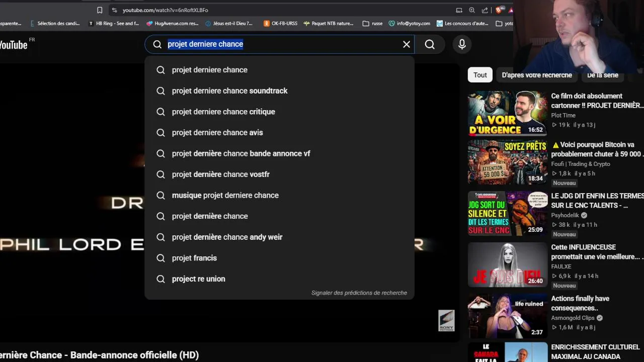Screen dimensions: 644x362
Task: Open zoom magnifier icon in address bar
Action: pyautogui.click(x=472, y=10)
